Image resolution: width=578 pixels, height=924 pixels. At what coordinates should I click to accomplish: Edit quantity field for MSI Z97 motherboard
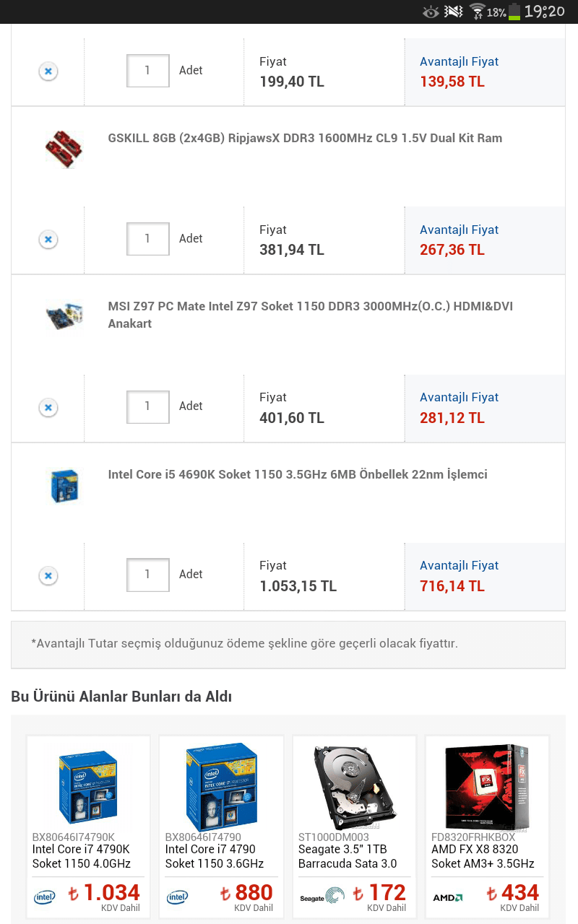[x=148, y=406]
